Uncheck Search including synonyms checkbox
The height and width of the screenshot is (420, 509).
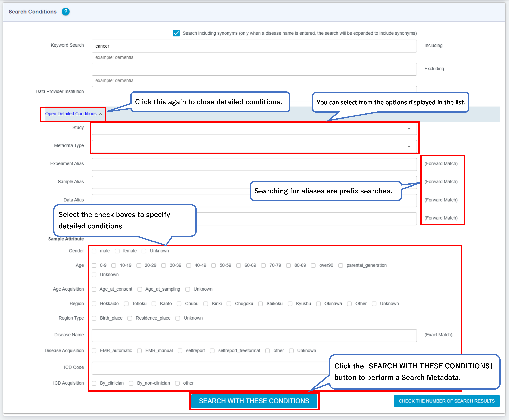(176, 33)
